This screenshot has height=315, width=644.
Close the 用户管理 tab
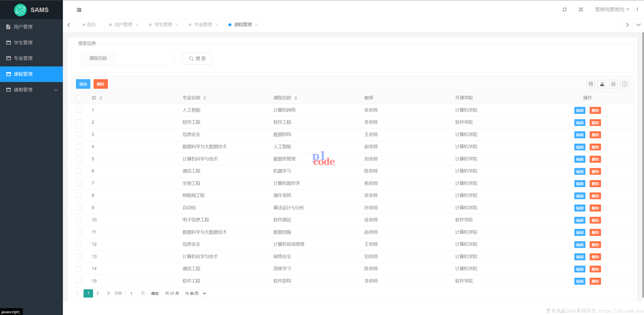coord(137,25)
